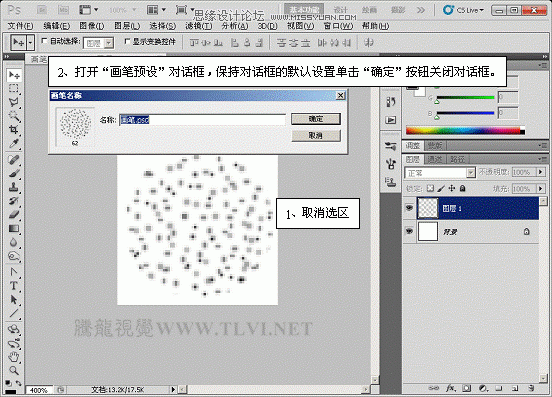Confirm brush name with OK button
The width and height of the screenshot is (552, 397).
pos(316,119)
